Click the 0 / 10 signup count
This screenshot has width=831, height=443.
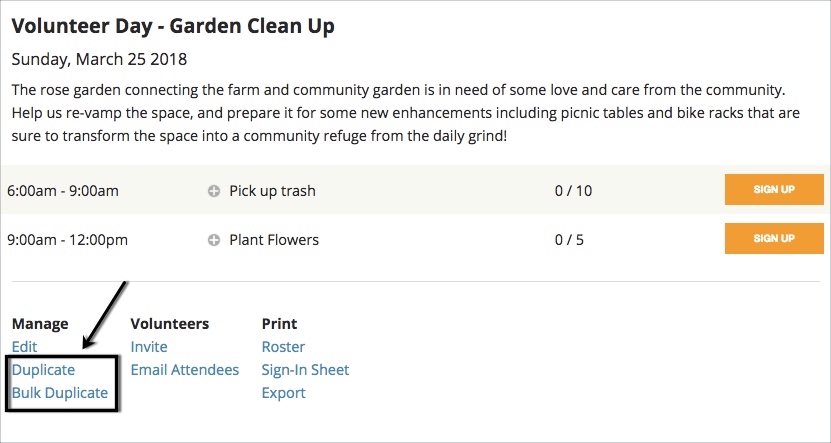tap(573, 190)
